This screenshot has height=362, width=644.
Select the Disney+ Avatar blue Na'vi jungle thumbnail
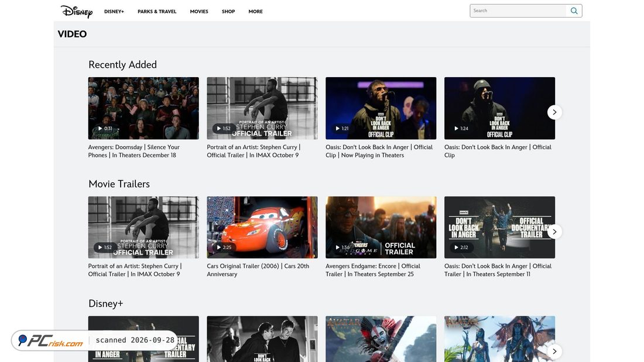click(x=499, y=339)
